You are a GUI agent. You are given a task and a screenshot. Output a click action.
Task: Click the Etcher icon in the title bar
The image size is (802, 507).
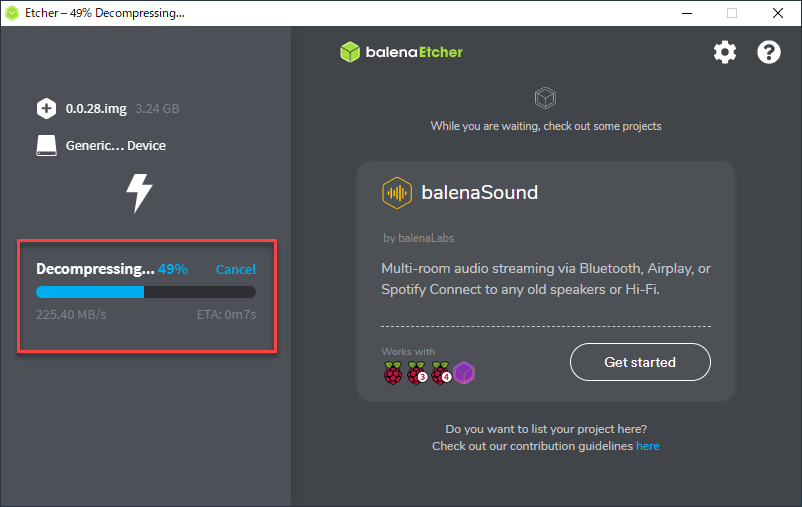[x=12, y=13]
